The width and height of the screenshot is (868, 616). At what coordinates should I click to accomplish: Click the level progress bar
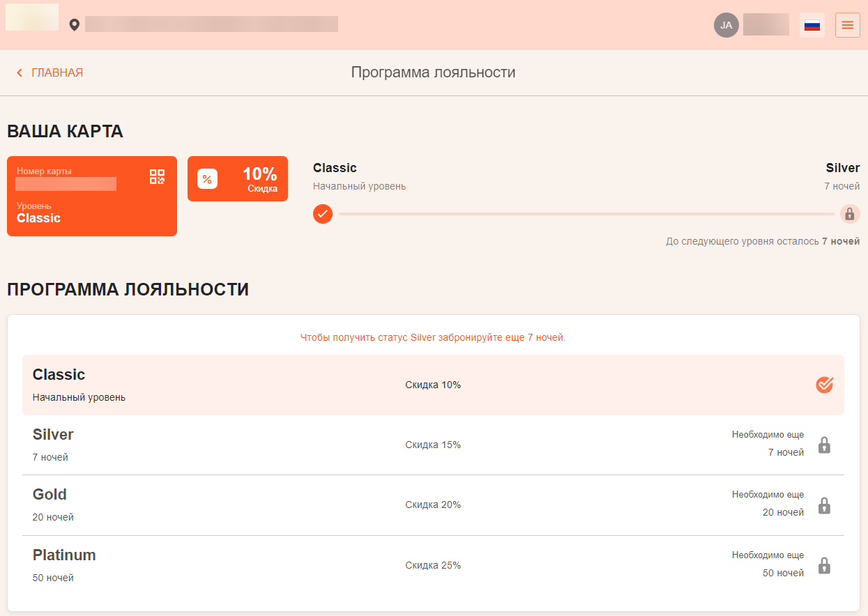pos(586,214)
